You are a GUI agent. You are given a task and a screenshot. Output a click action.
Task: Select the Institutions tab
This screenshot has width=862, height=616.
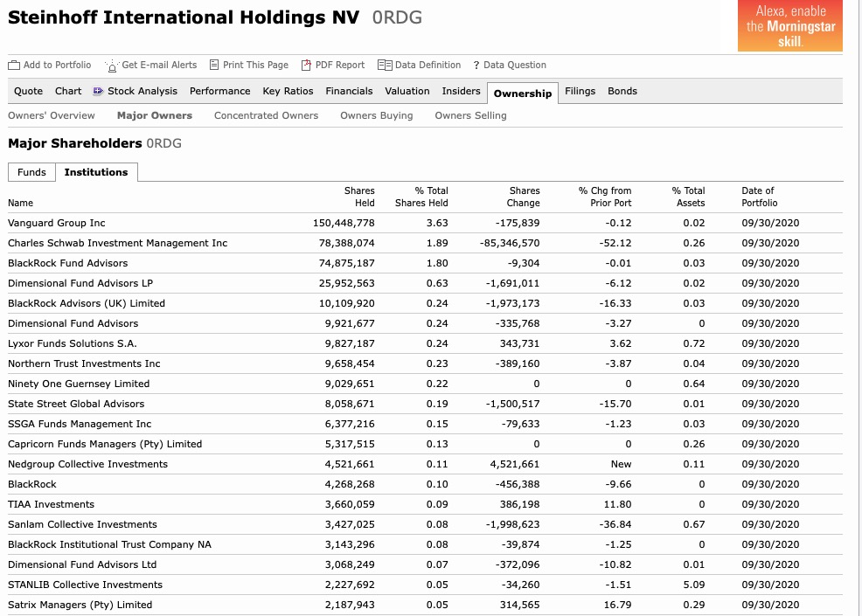point(96,172)
